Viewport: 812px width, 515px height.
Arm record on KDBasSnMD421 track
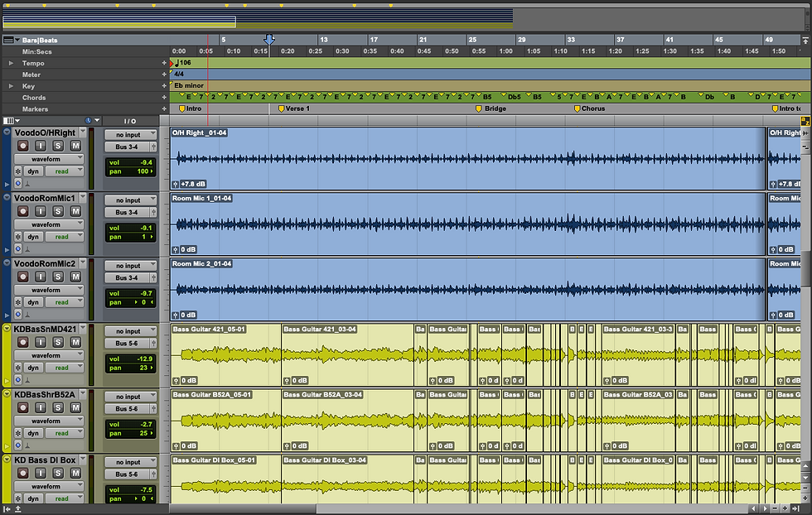pos(23,342)
